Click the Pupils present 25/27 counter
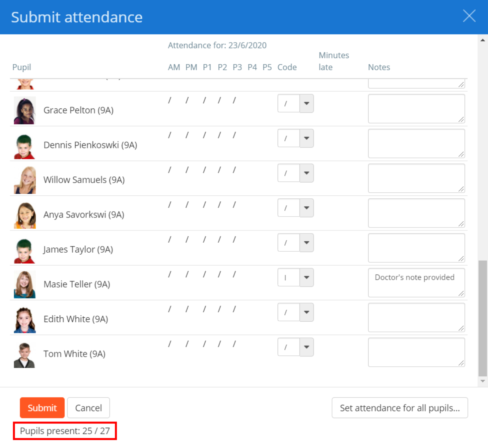 (65, 431)
